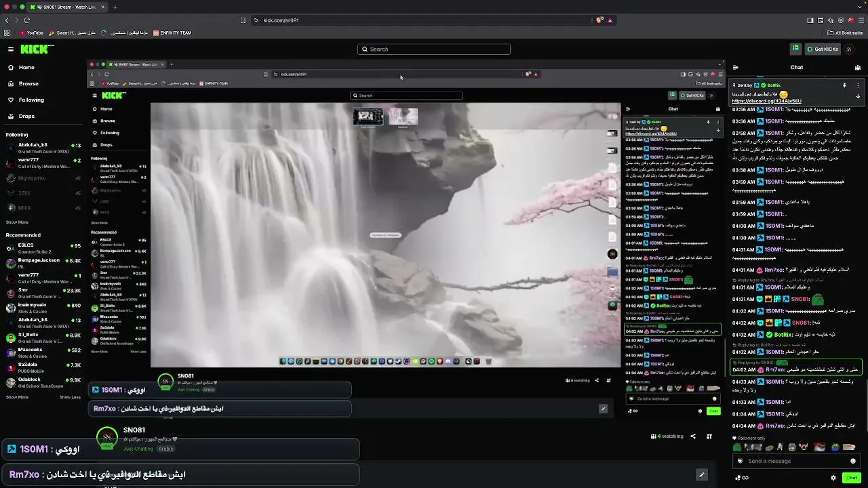The height and width of the screenshot is (488, 868).
Task: Expand the pinned message chevron
Action: pyautogui.click(x=858, y=96)
